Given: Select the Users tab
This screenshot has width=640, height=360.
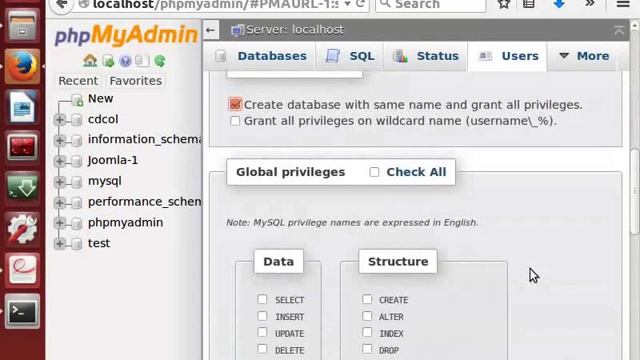Looking at the screenshot, I should coord(507,56).
